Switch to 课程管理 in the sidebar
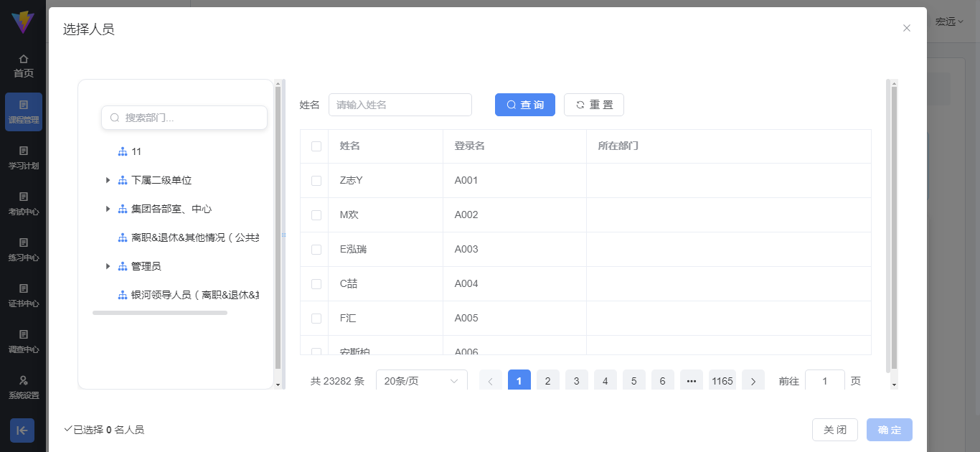The width and height of the screenshot is (980, 452). tap(24, 111)
